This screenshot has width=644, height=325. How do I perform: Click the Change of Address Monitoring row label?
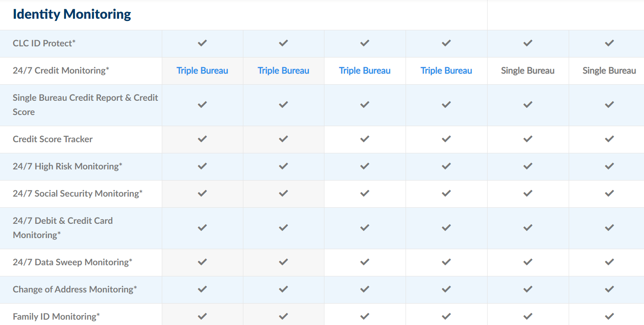click(75, 289)
